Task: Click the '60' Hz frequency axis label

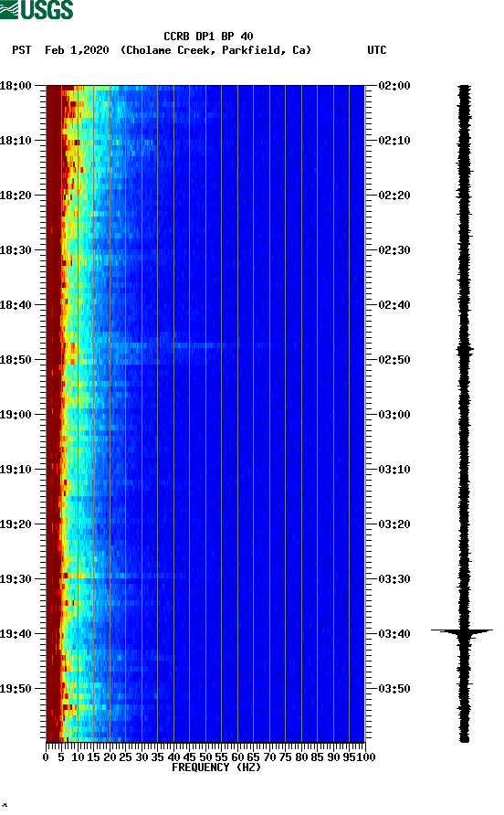Action: (237, 757)
